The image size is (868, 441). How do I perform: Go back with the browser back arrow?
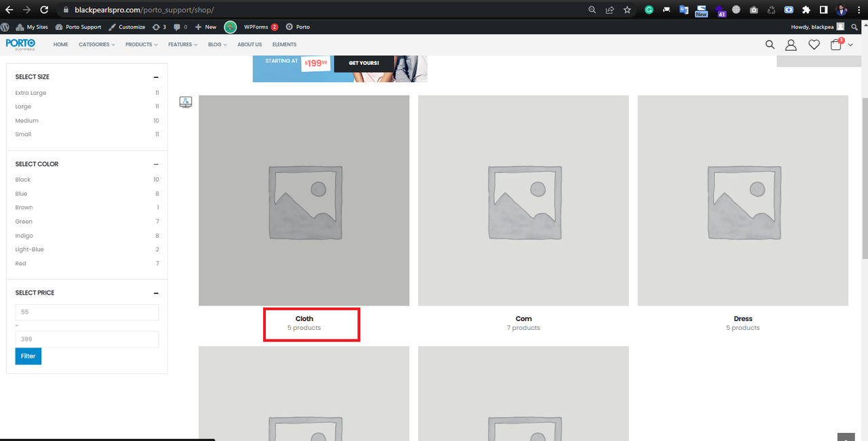9,10
